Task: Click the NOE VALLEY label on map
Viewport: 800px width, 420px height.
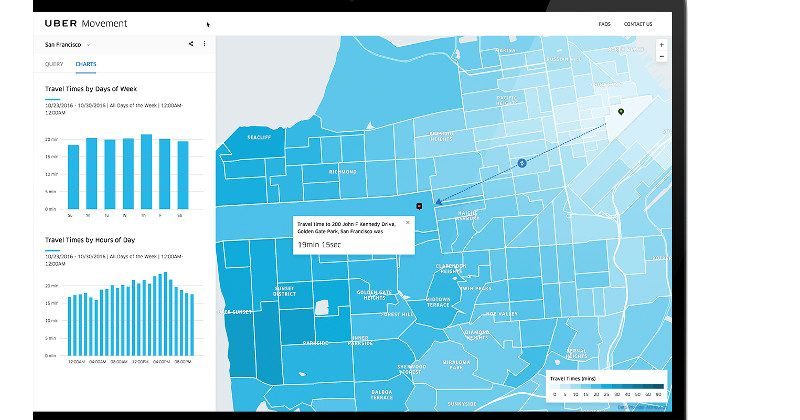Action: (502, 314)
